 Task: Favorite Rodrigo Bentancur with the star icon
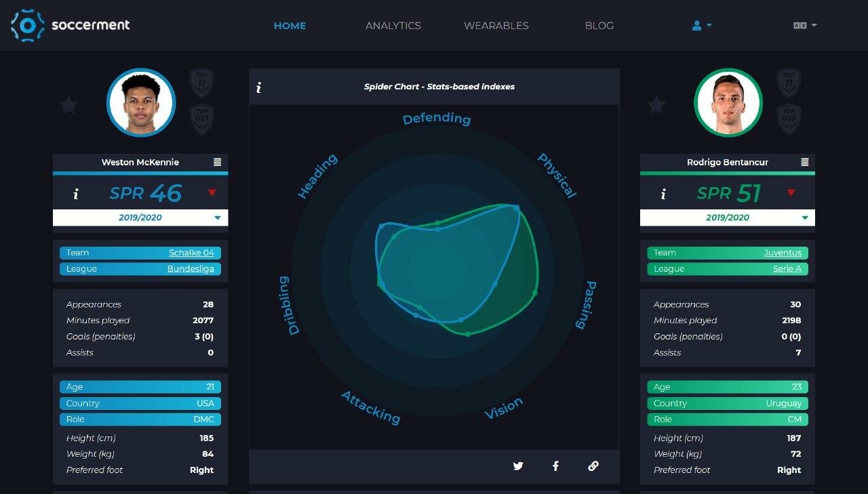tap(656, 105)
